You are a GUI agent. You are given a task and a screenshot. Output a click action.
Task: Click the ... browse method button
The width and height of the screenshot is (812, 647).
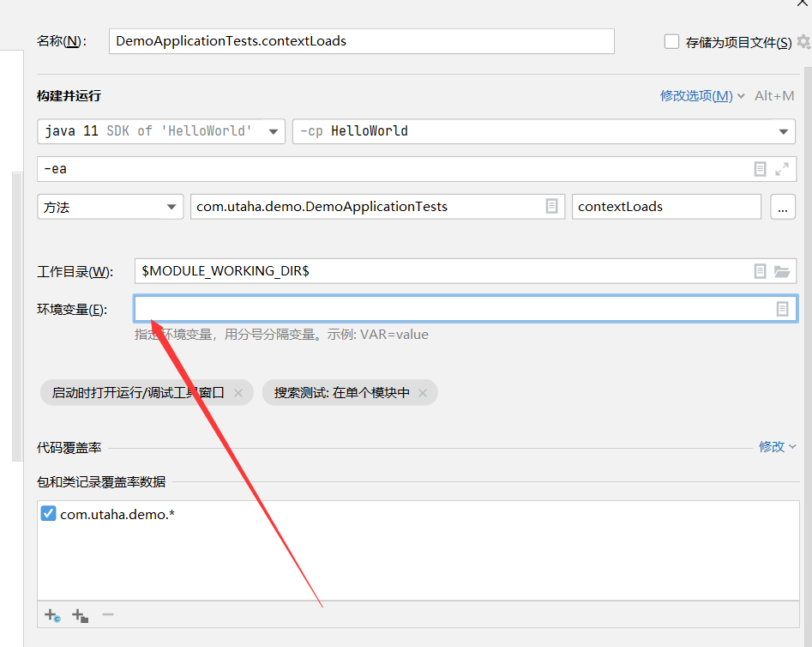[783, 207]
